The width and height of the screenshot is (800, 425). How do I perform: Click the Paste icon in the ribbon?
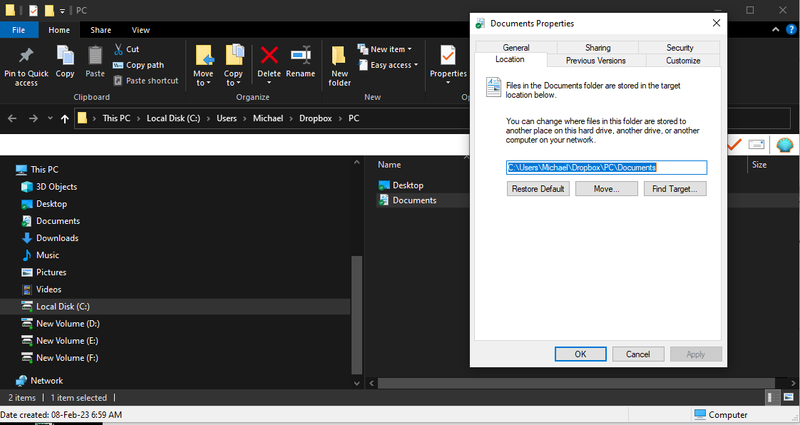pos(95,56)
